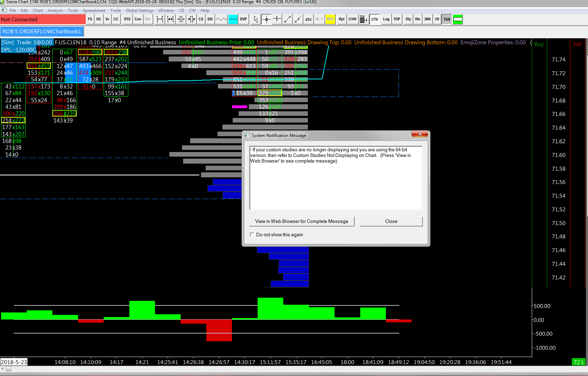The image size is (588, 376).
Task: Click the CS toolbar button
Action: (x=201, y=19)
